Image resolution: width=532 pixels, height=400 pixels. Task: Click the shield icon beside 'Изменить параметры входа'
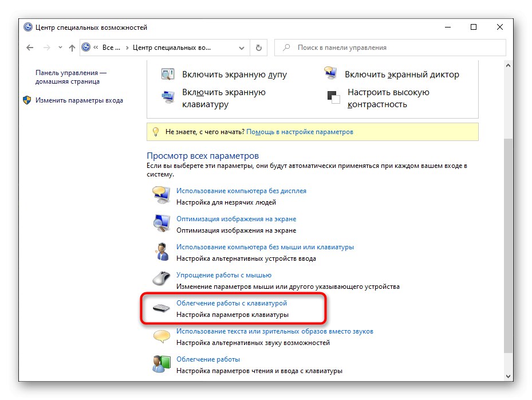(x=27, y=100)
